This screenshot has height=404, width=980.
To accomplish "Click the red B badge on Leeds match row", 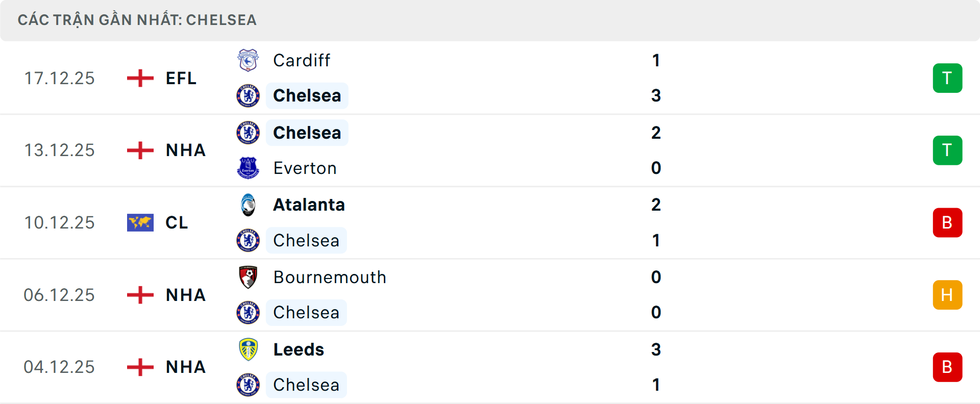I will coord(947,367).
